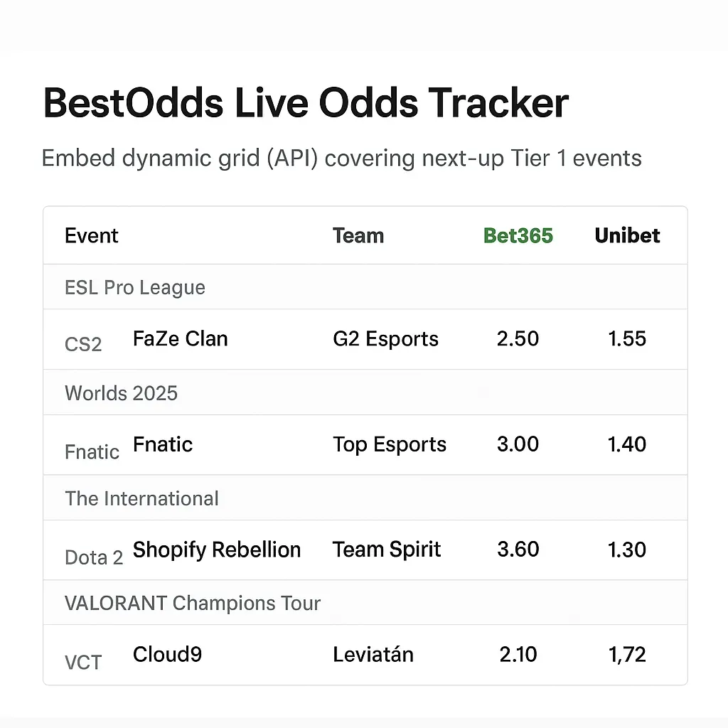This screenshot has height=728, width=728.
Task: Open The International event section
Action: (142, 498)
